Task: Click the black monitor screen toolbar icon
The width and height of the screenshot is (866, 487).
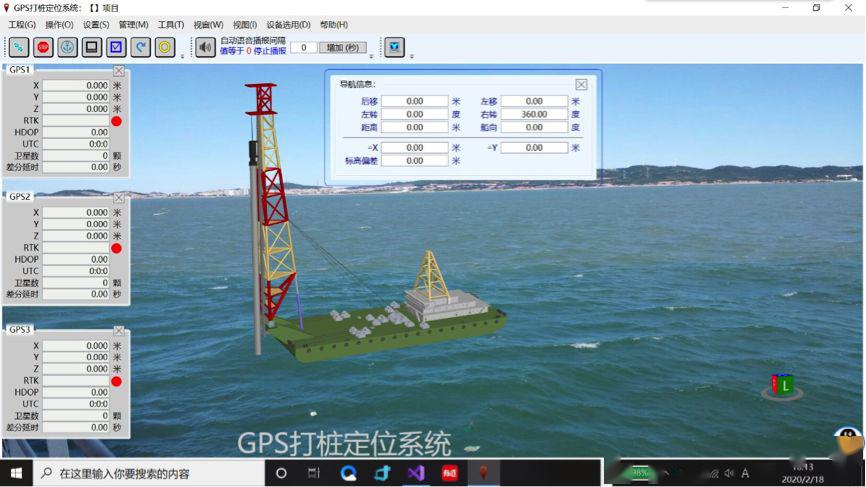Action: tap(92, 47)
